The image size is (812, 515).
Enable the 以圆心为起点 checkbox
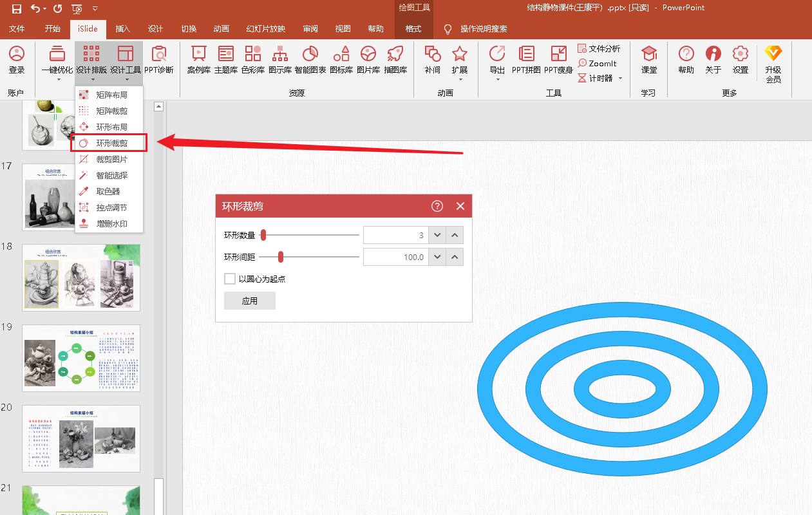(230, 279)
